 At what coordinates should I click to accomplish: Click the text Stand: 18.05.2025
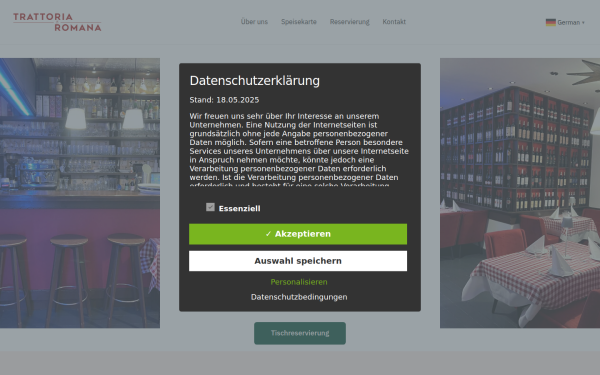point(224,100)
